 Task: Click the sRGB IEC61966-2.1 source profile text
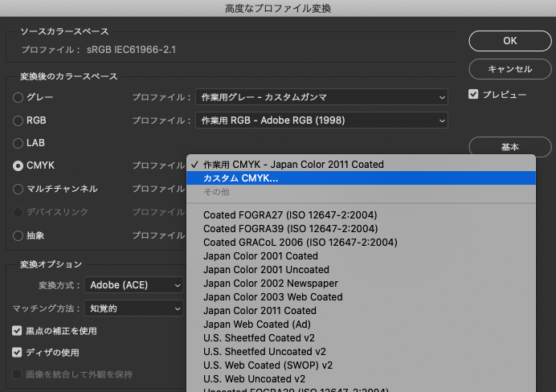tap(131, 50)
